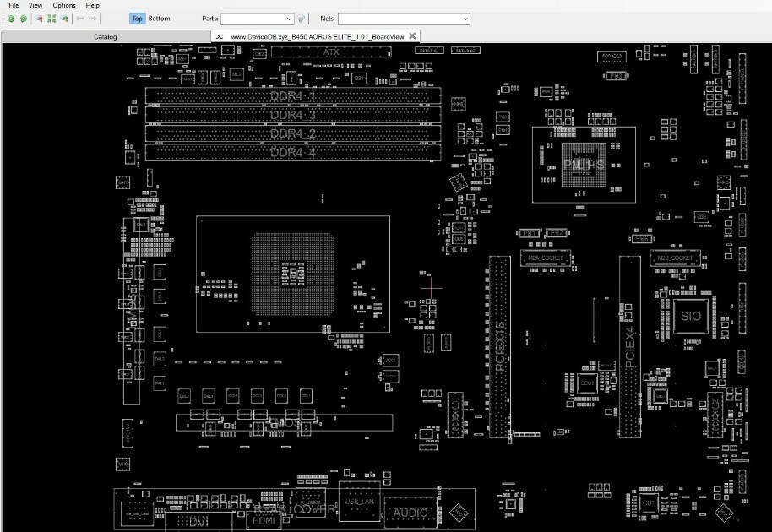Image resolution: width=772 pixels, height=532 pixels.
Task: Open the View menu
Action: click(35, 5)
